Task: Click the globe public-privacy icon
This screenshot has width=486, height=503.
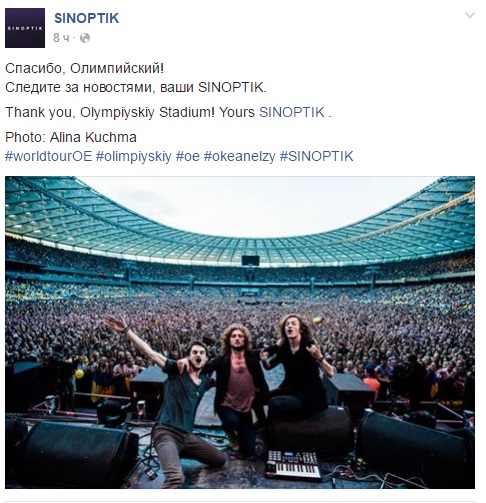Action: pyautogui.click(x=85, y=38)
